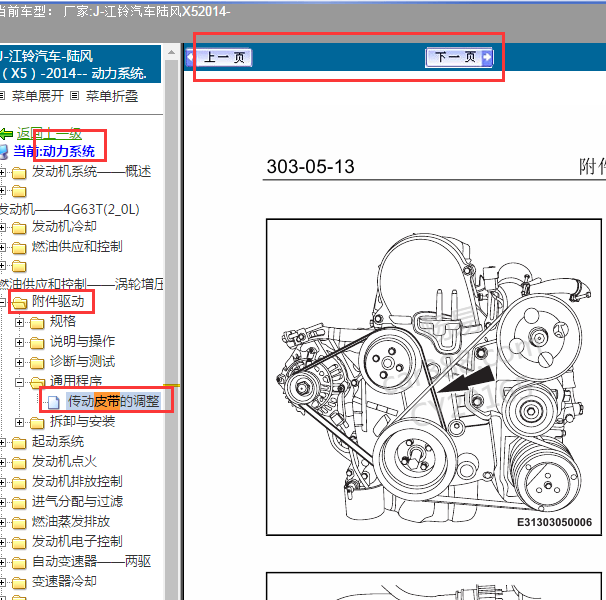Expand the 诊断与测试 subfolder
Screen dimensions: 606x600
pyautogui.click(x=19, y=362)
